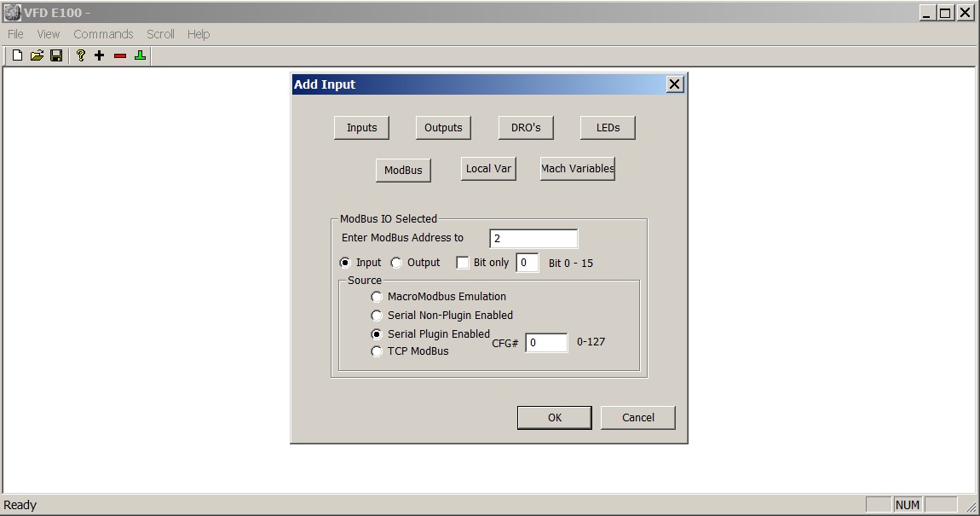Click the green output toolbar icon
980x516 pixels.
coord(140,55)
